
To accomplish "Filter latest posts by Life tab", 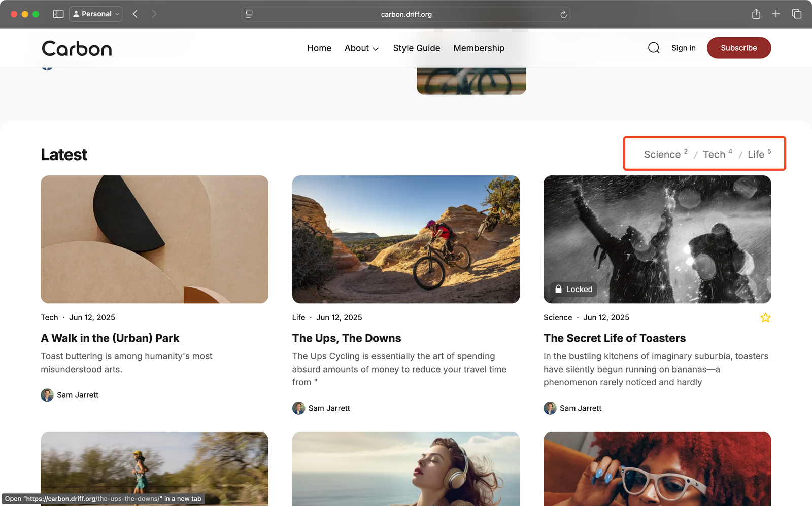I will pyautogui.click(x=759, y=154).
